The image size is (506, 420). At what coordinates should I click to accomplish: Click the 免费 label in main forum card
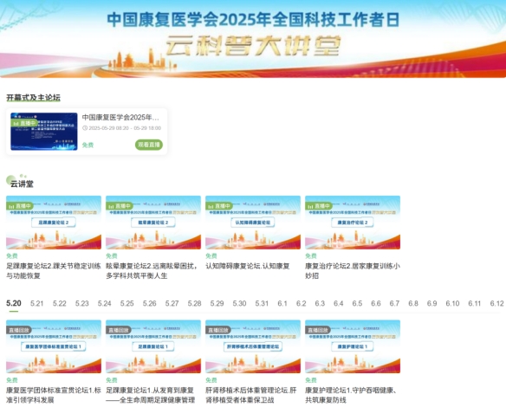(x=88, y=145)
